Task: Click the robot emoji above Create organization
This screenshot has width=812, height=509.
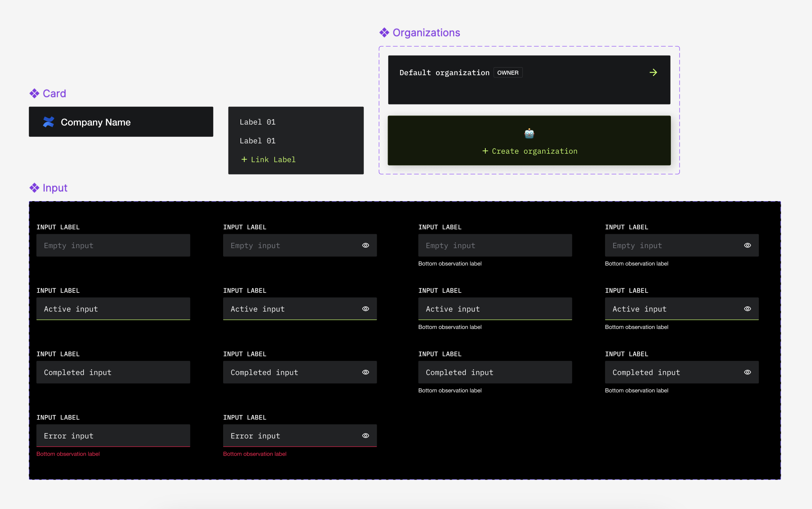Action: pyautogui.click(x=529, y=133)
